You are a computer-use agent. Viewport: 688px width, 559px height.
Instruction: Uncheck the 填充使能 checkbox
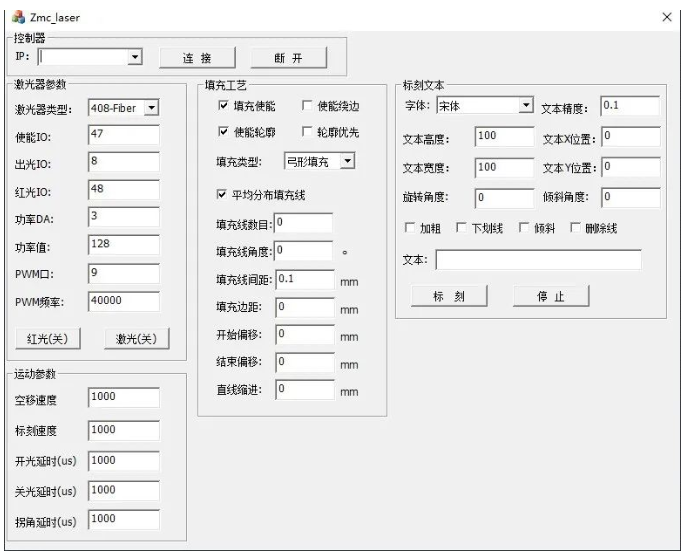coord(223,105)
